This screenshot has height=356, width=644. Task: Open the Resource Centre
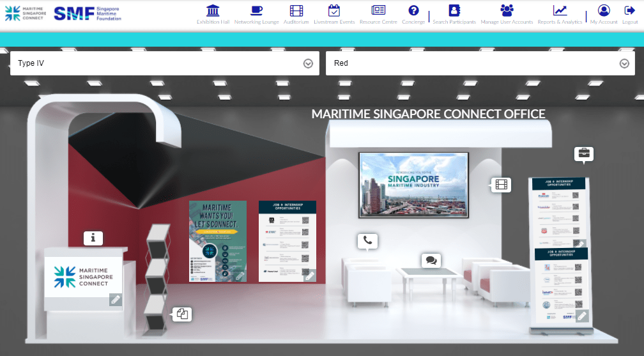(378, 15)
